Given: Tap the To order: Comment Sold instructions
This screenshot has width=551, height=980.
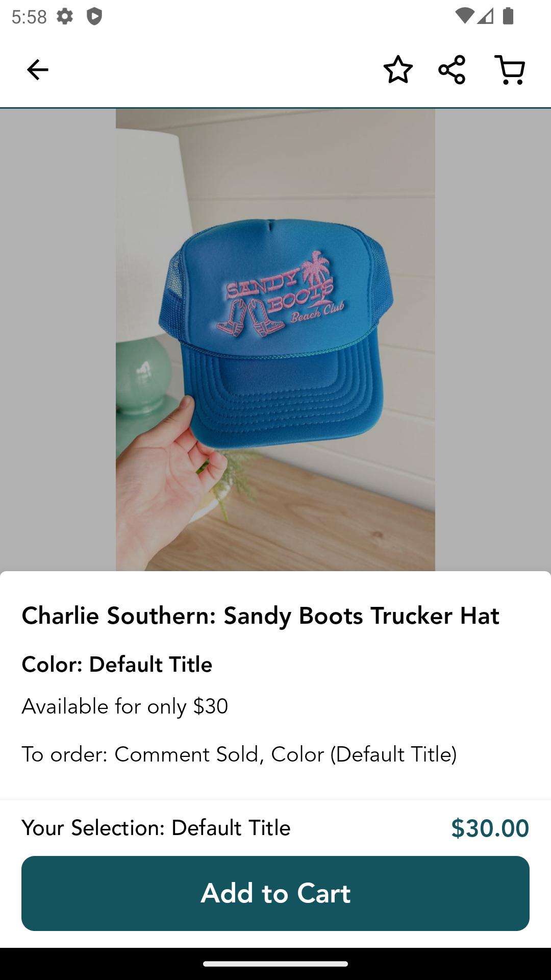Looking at the screenshot, I should 239,754.
